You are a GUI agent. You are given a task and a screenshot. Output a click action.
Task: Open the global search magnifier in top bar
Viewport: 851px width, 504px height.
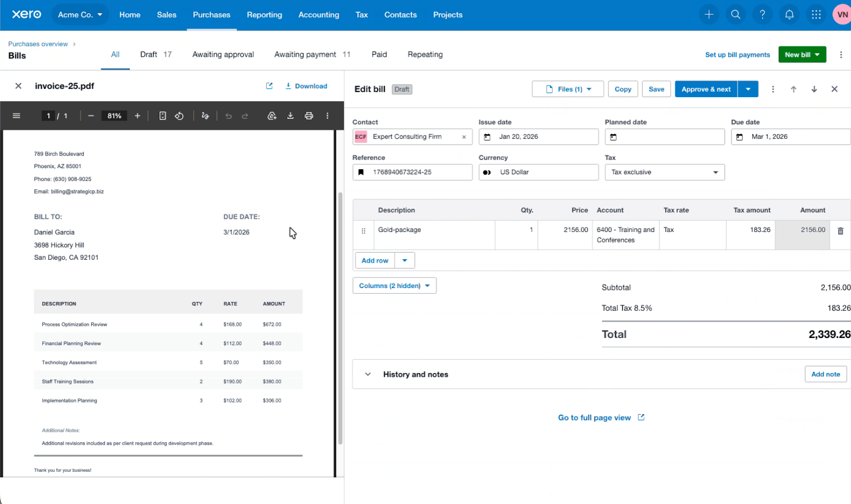pyautogui.click(x=735, y=14)
